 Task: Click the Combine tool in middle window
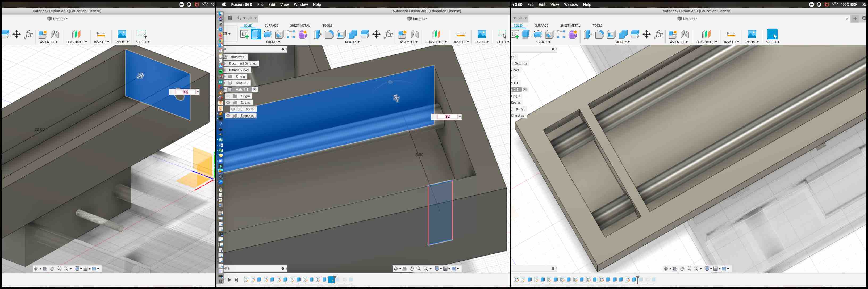coord(353,34)
